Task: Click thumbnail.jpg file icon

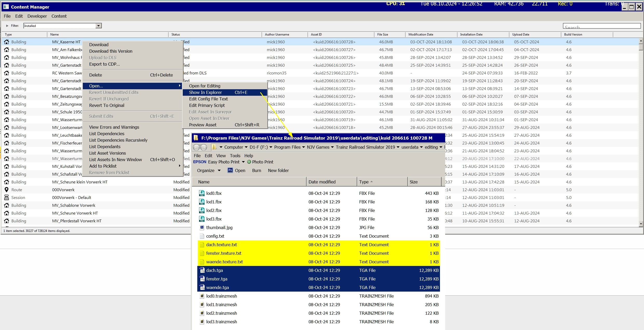Action: 202,228
